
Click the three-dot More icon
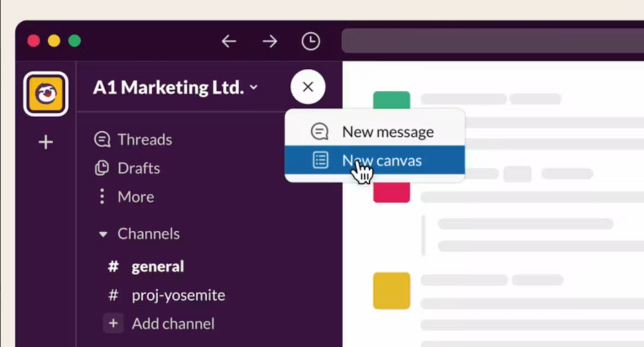click(102, 197)
